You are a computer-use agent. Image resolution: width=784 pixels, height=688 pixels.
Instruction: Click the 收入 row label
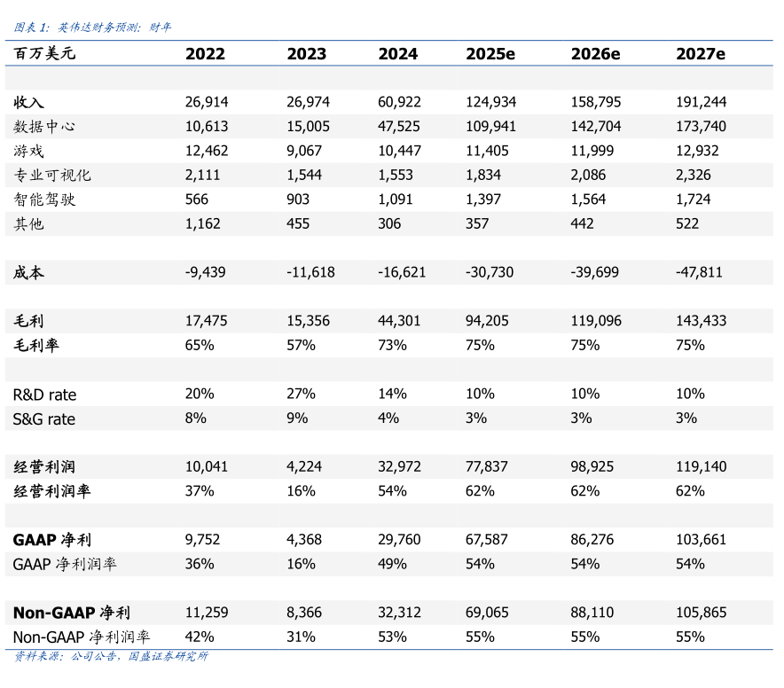tap(28, 103)
